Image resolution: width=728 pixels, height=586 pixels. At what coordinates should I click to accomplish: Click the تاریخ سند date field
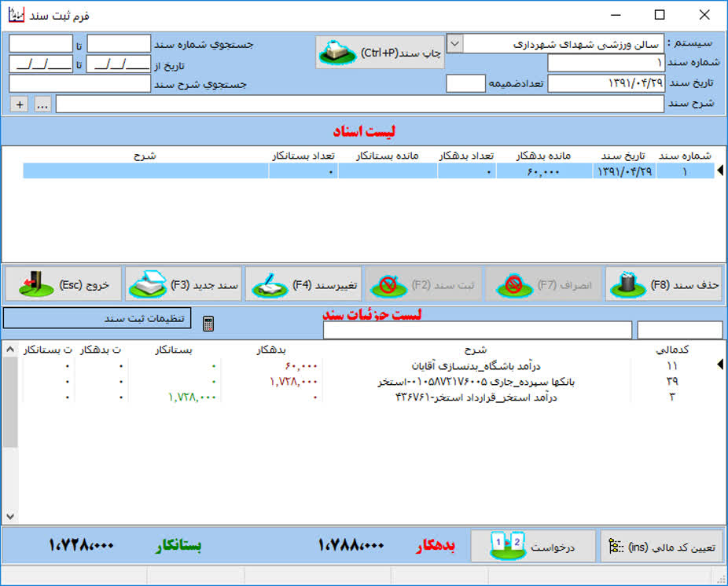(606, 83)
